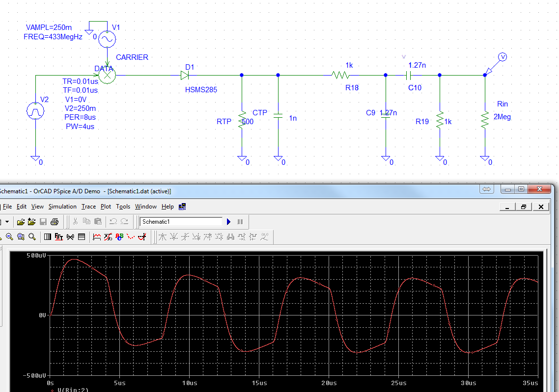The image size is (559, 392).
Task: Select the 2Meg value of Rin
Action: (502, 117)
